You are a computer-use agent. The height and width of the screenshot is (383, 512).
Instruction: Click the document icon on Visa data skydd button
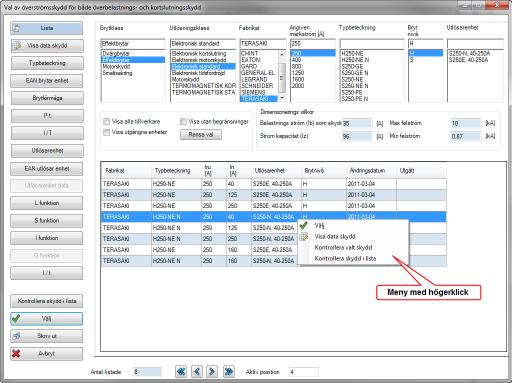click(x=17, y=46)
